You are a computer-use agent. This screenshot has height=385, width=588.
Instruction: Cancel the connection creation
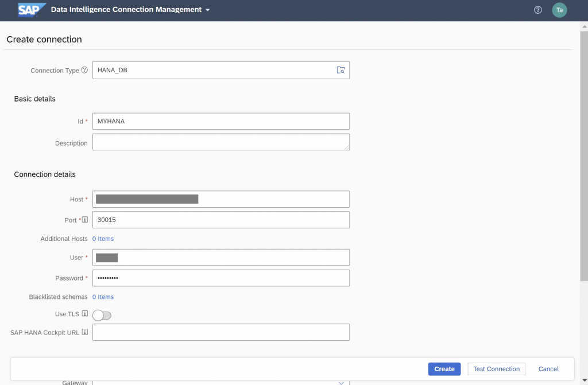pos(548,369)
